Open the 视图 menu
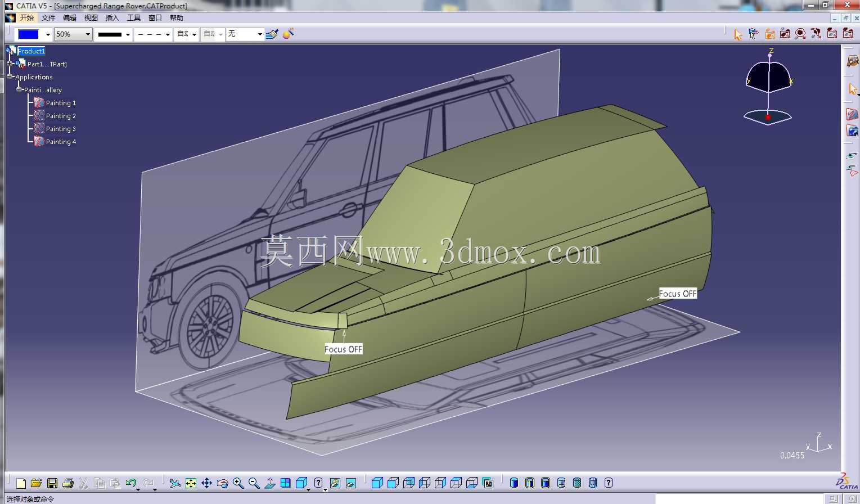The height and width of the screenshot is (504, 860). (x=91, y=18)
